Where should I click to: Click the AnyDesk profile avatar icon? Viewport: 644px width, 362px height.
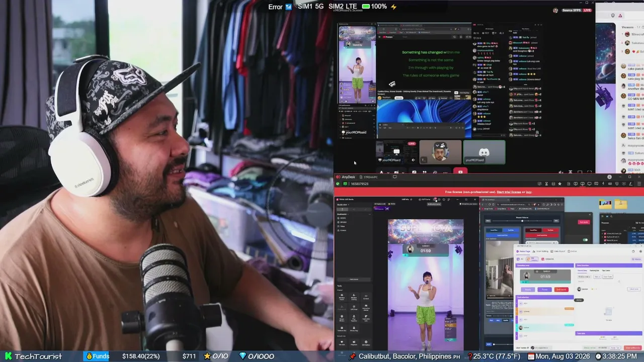(609, 177)
